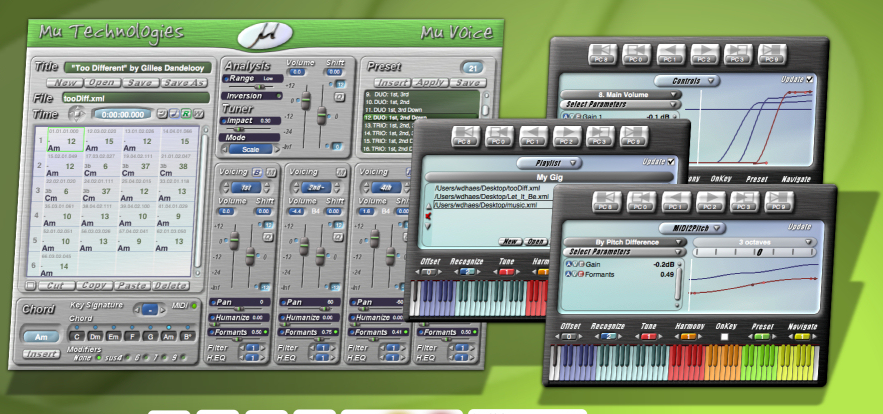Screen dimensions: 883x414
Task: Click the Apply button in Preset panel
Action: pos(430,83)
